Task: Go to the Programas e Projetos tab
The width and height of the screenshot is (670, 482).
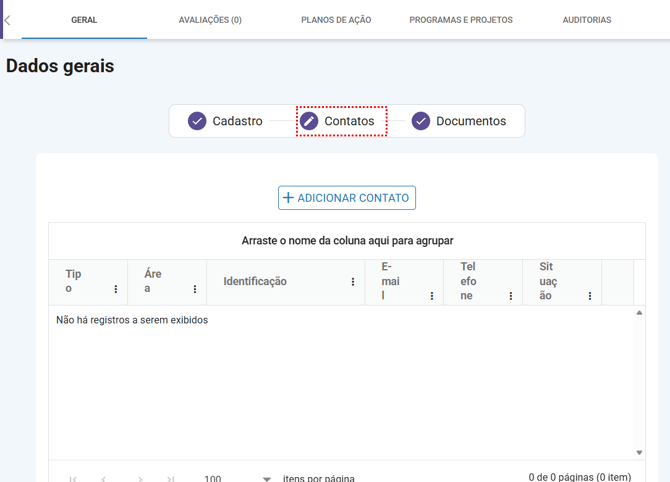Action: (x=461, y=20)
